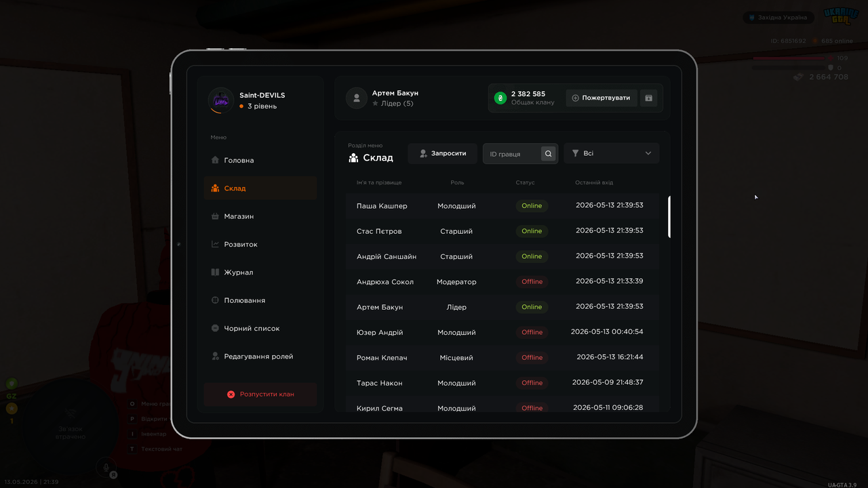Click the clan treasury withdraw box icon
This screenshot has width=868, height=488.
pos(648,98)
